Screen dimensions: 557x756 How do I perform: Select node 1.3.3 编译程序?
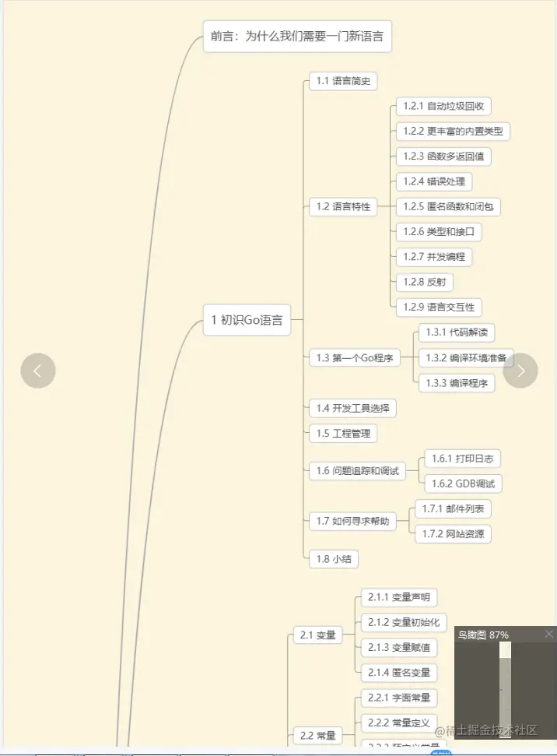point(457,383)
